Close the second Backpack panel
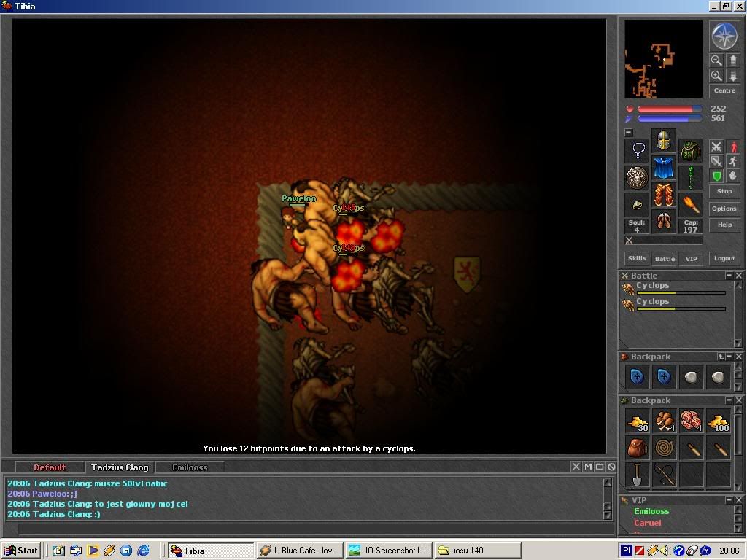This screenshot has height=560, width=747. (738, 400)
